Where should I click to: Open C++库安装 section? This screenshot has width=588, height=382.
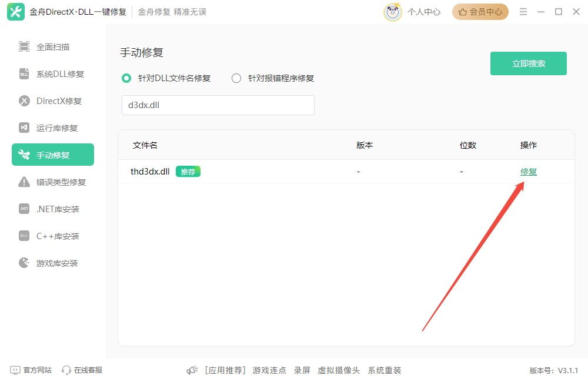coord(53,236)
